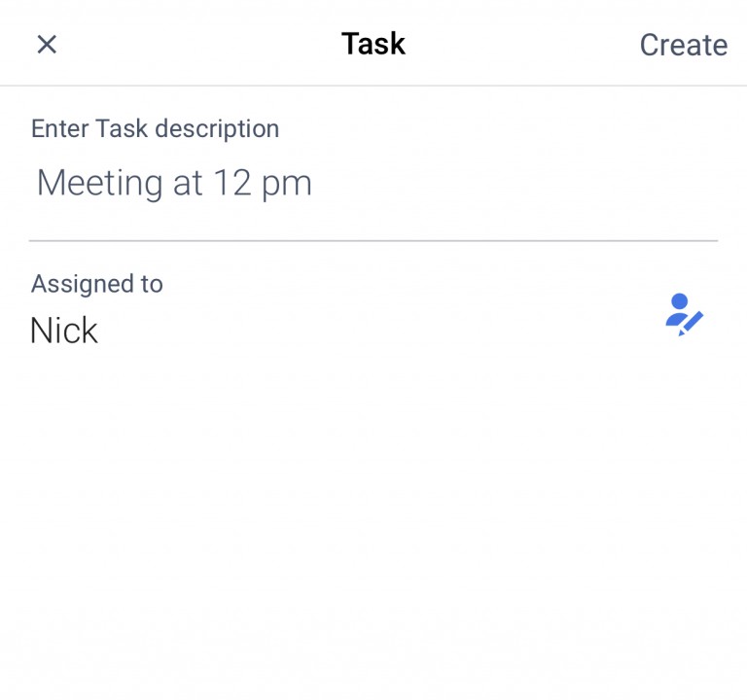Viewport: 747px width, 700px height.
Task: Tap the edit assignee person icon
Action: pos(684,315)
